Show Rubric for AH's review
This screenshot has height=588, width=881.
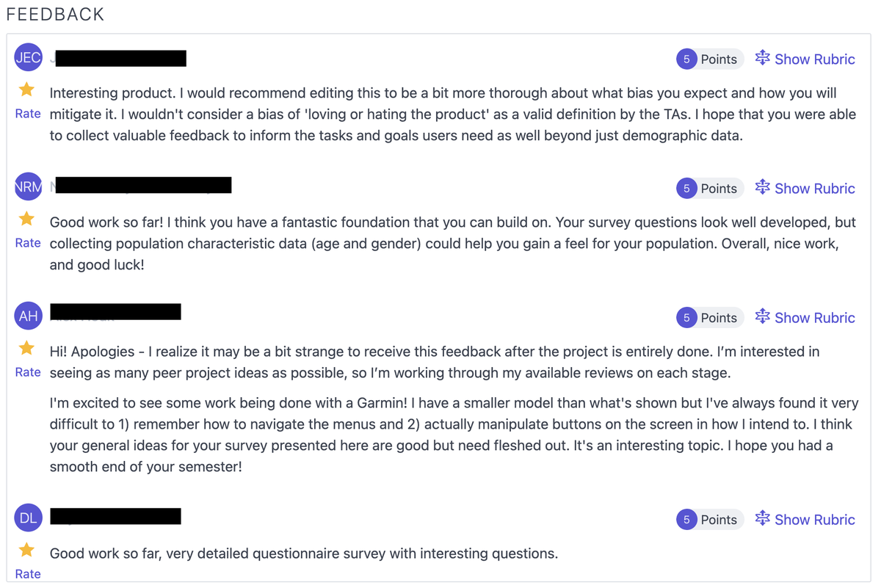[x=805, y=318]
